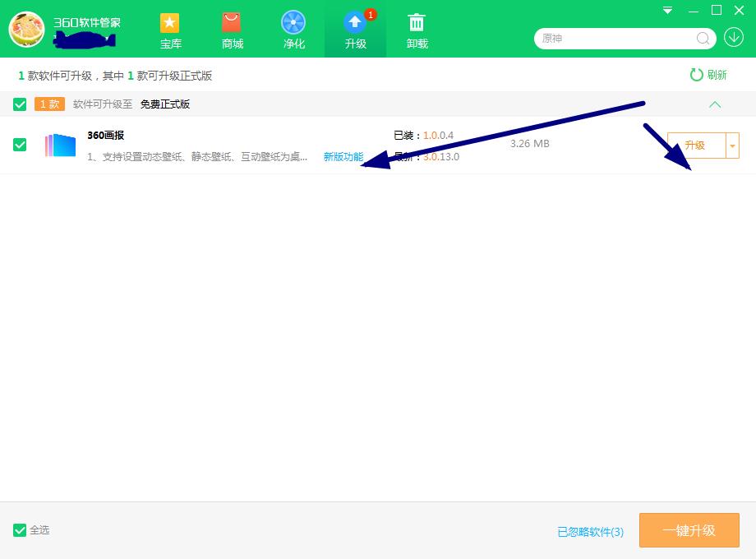Toggle the 全选 select-all checkbox

point(20,530)
